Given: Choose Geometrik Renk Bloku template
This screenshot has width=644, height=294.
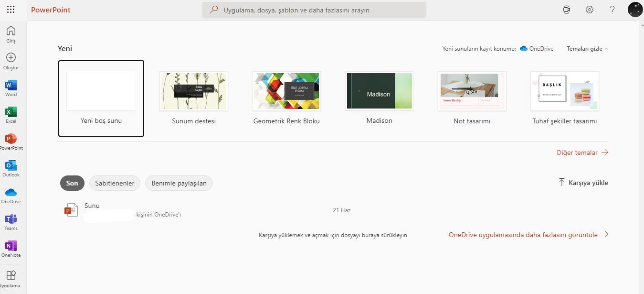Looking at the screenshot, I should [286, 98].
